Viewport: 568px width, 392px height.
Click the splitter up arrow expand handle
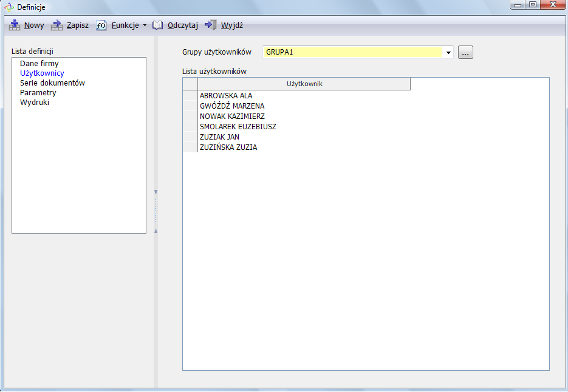tap(156, 231)
